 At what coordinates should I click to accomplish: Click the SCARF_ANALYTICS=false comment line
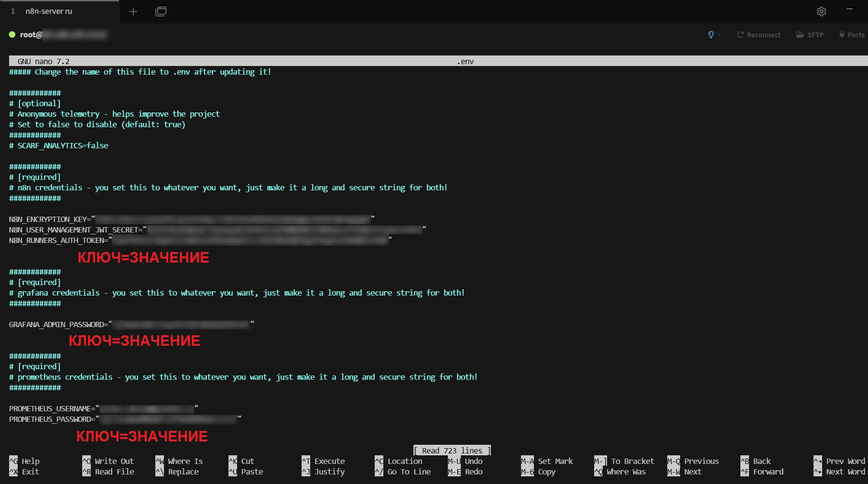coord(59,145)
